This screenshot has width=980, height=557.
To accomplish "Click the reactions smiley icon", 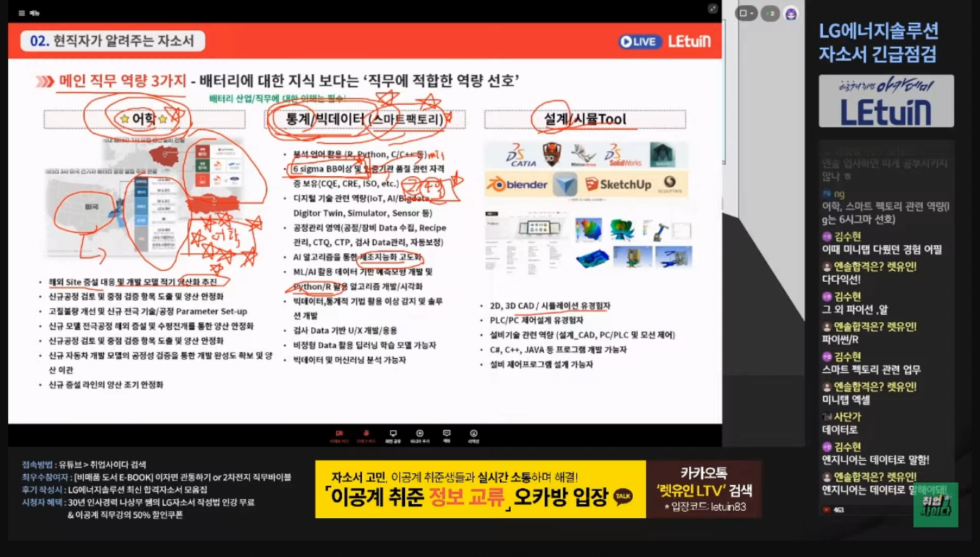I will [x=473, y=434].
